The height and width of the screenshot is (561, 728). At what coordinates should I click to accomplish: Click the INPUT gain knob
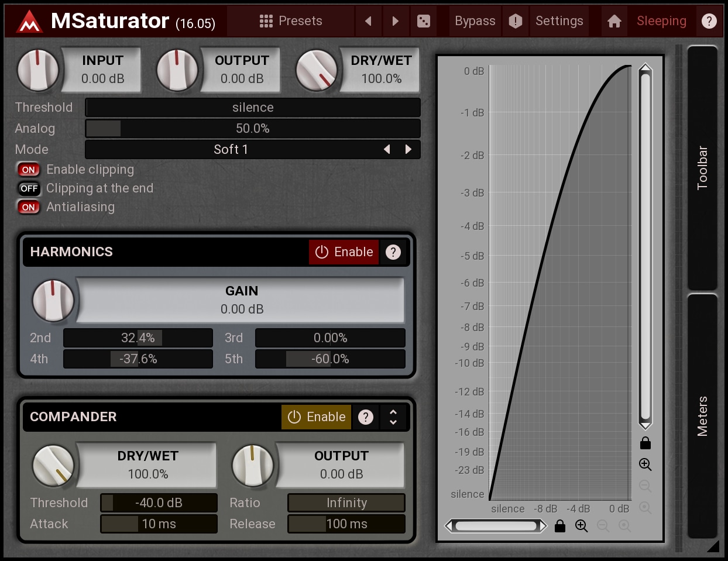38,70
